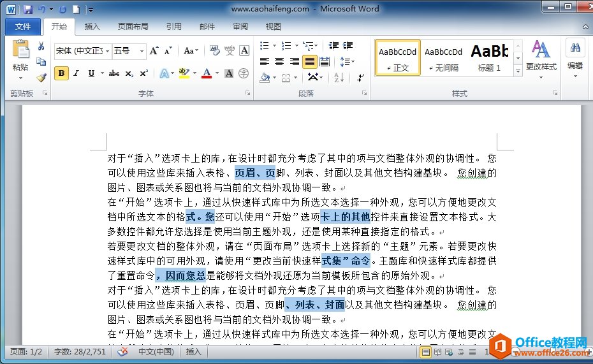Click 更改样式 button
The height and width of the screenshot is (364, 593).
coord(541,59)
